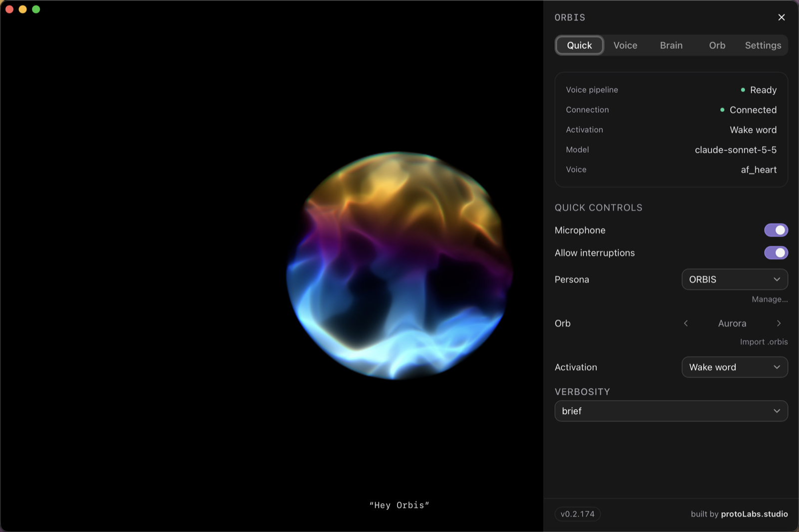This screenshot has height=532, width=799.
Task: Show the previous orb style
Action: point(686,323)
